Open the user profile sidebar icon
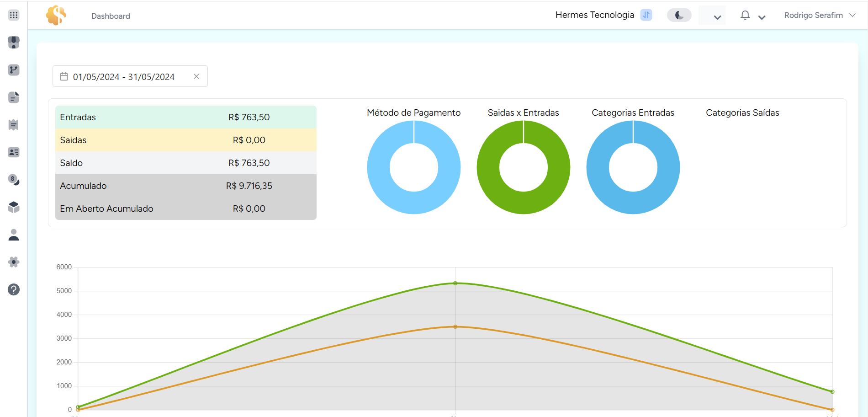This screenshot has height=417, width=868. pos(14,235)
